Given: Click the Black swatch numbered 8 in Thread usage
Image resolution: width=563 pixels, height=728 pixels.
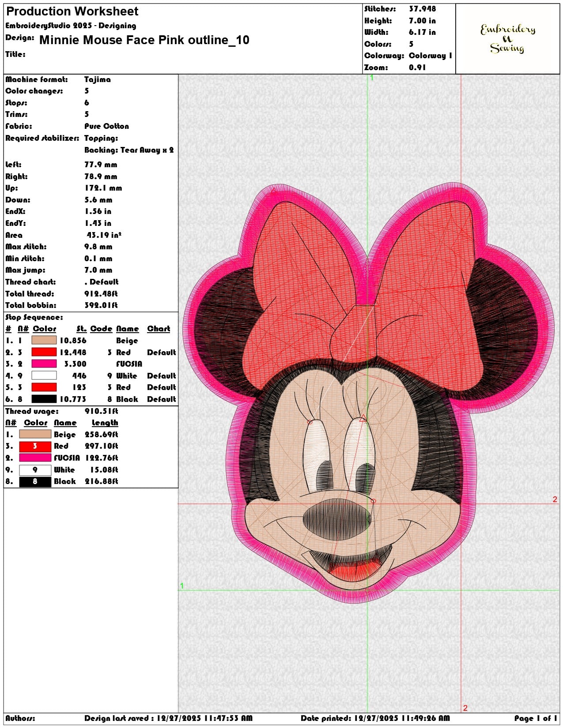Looking at the screenshot, I should [35, 481].
